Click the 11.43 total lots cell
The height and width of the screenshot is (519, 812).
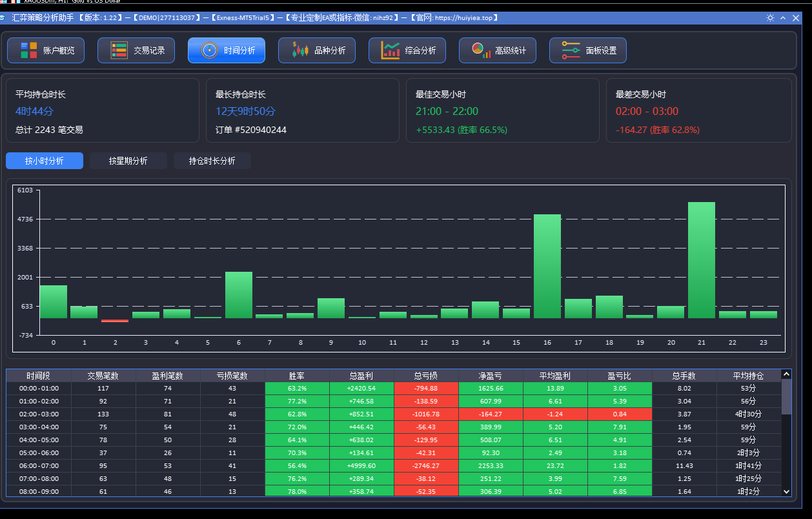tap(684, 466)
